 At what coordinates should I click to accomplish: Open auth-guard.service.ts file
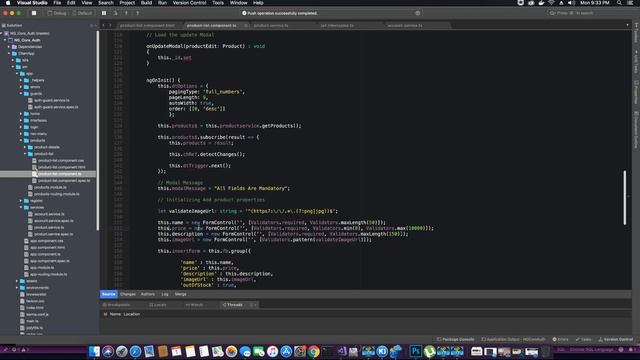(51, 100)
